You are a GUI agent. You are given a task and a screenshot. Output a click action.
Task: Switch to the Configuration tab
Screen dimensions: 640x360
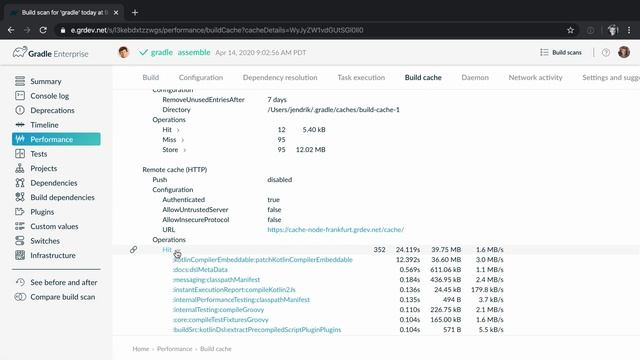[x=201, y=77]
